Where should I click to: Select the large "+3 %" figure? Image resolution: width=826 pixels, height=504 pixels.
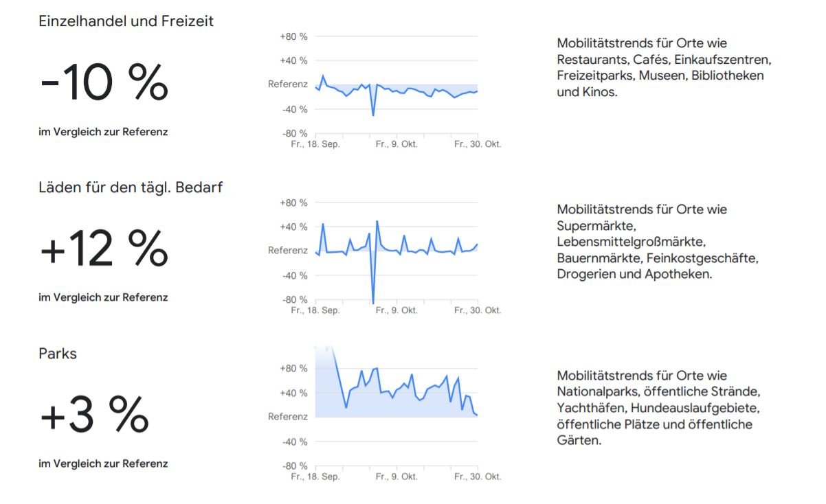94,415
